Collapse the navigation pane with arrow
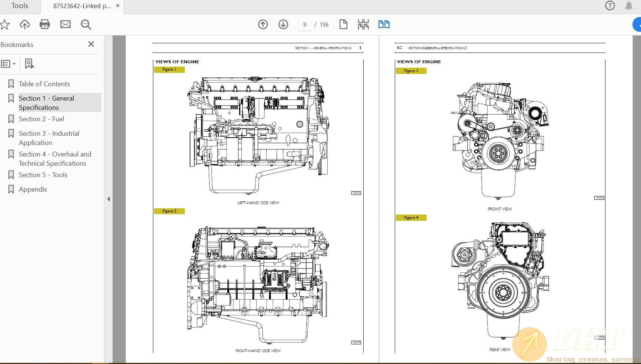The width and height of the screenshot is (641, 364). click(108, 199)
